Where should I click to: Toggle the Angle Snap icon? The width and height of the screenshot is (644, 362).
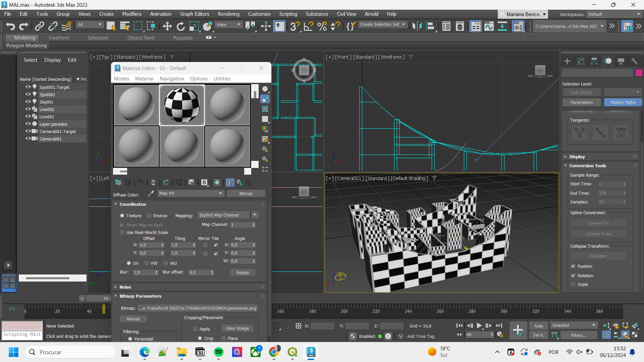click(x=308, y=26)
